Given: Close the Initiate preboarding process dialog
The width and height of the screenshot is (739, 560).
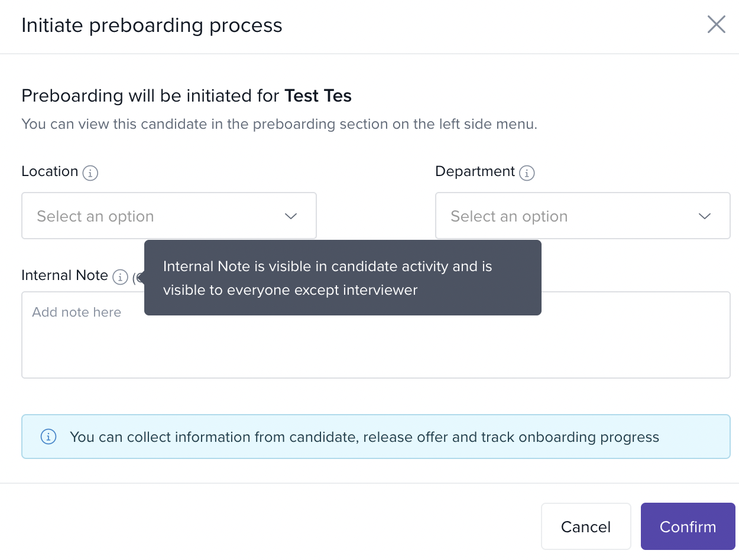Looking at the screenshot, I should (x=716, y=25).
